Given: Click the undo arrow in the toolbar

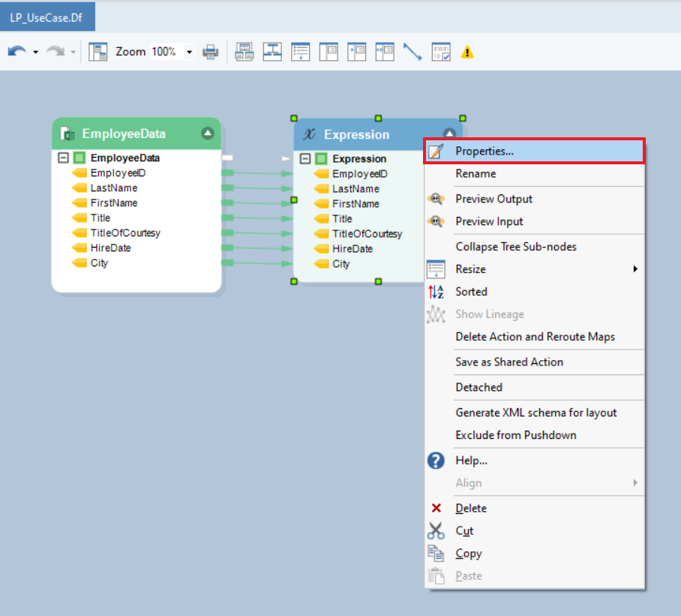Looking at the screenshot, I should pyautogui.click(x=16, y=52).
